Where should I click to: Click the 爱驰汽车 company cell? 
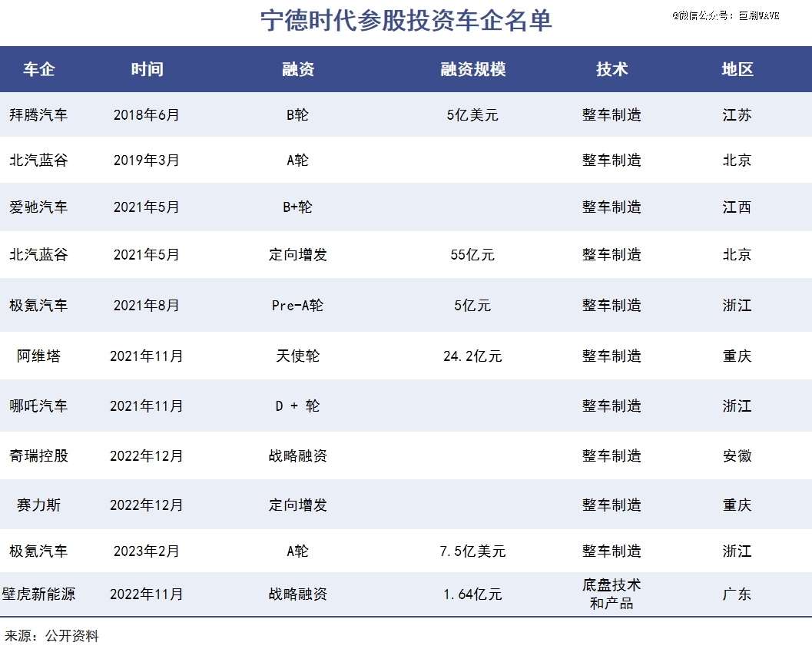tap(38, 207)
